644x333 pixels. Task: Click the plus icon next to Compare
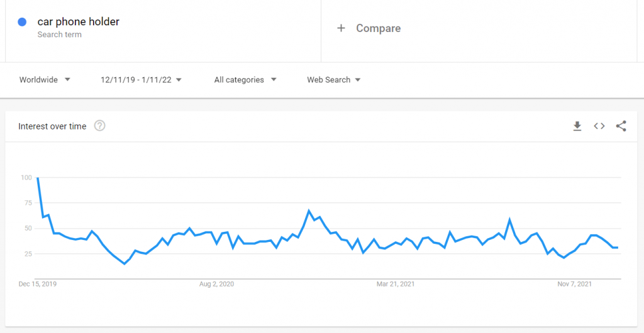341,28
